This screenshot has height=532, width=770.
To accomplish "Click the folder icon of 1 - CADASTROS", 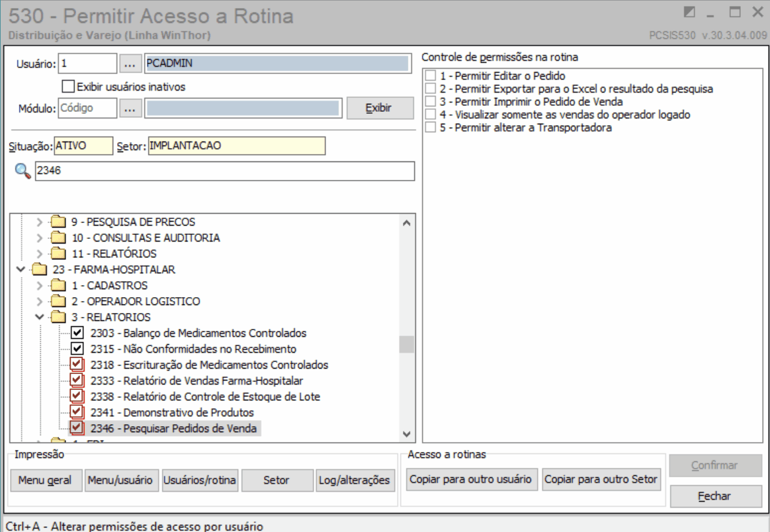I will 58,285.
